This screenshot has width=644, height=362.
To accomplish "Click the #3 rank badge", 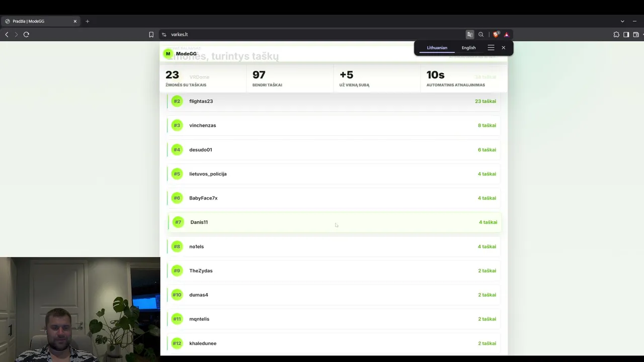I will 177,125.
